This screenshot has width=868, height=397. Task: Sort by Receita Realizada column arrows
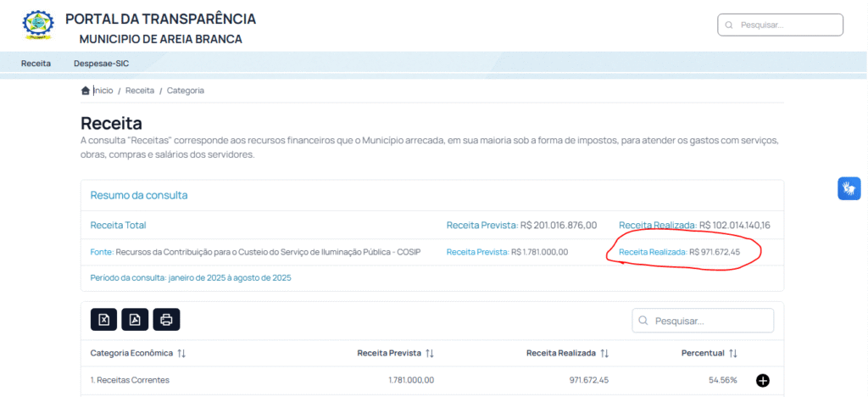point(604,353)
